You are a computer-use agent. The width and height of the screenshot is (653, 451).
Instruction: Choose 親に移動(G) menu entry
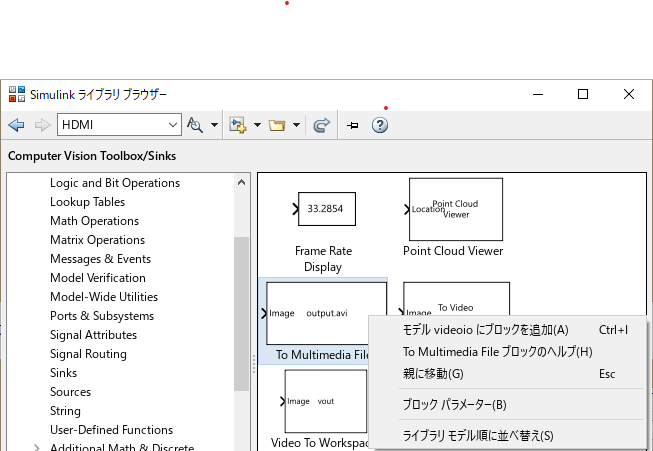pyautogui.click(x=507, y=374)
